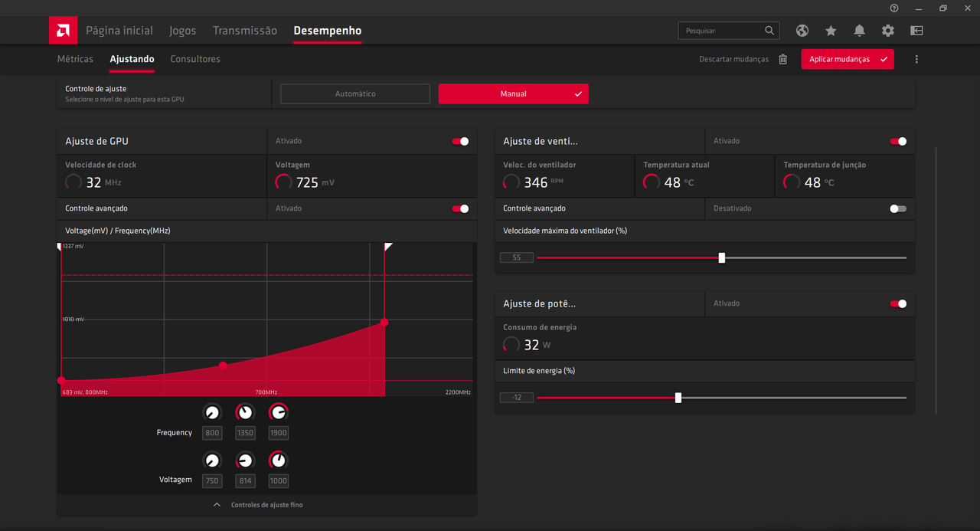Select Manual tuning mode
This screenshot has width=980, height=531.
[x=514, y=93]
